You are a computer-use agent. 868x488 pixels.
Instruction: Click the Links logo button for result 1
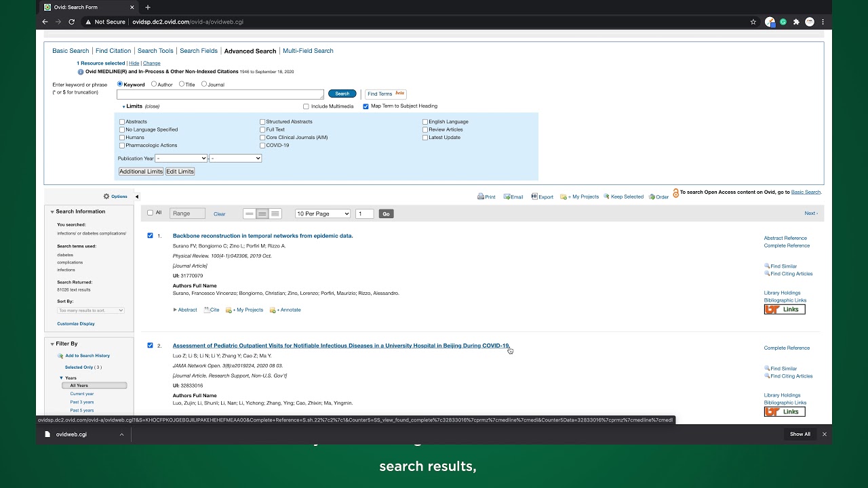pyautogui.click(x=785, y=309)
